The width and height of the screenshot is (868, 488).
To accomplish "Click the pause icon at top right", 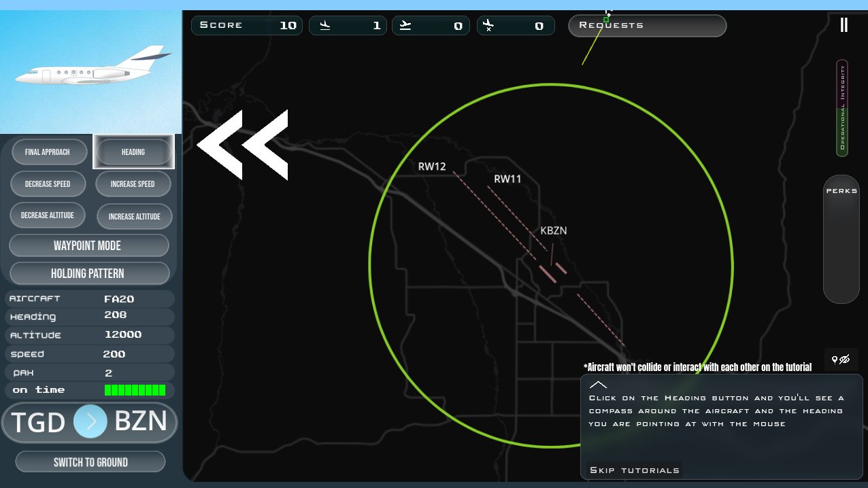I will tap(844, 25).
